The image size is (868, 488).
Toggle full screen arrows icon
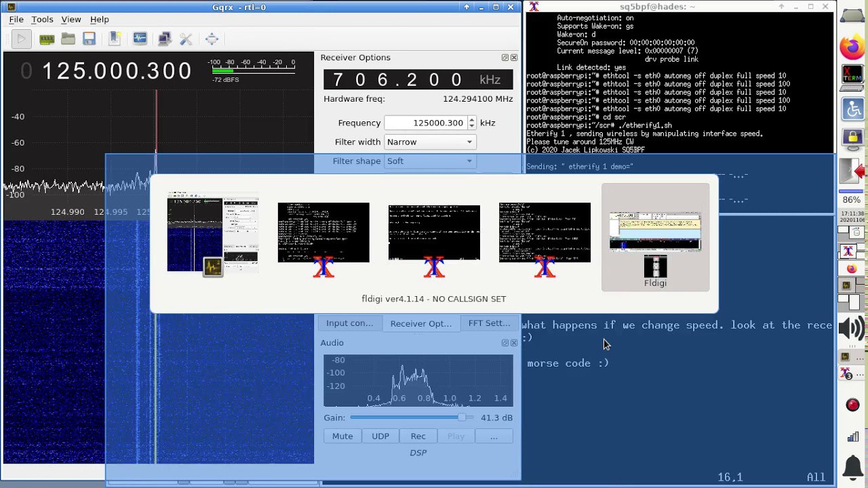(212, 39)
